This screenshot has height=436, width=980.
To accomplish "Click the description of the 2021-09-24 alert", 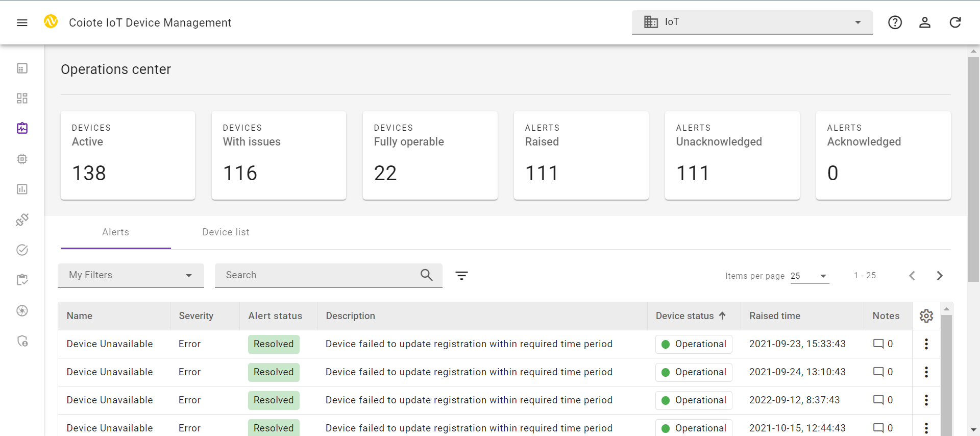I will pyautogui.click(x=469, y=372).
